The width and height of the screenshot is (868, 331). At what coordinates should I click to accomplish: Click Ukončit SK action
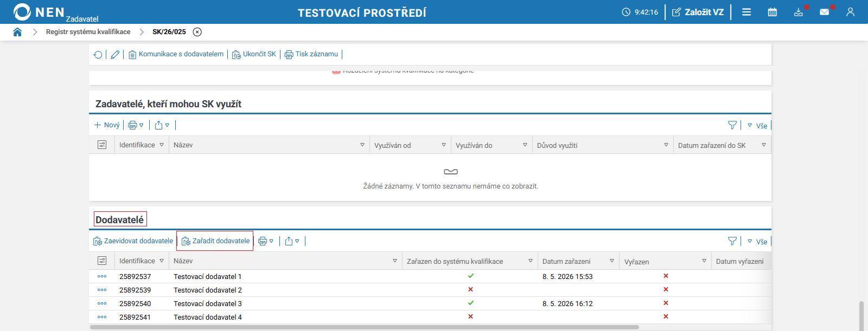click(x=254, y=54)
